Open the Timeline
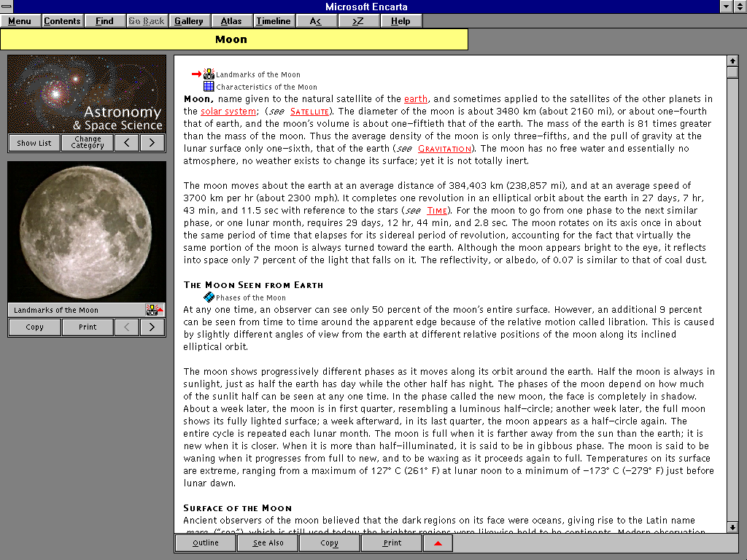The height and width of the screenshot is (560, 747). (274, 21)
